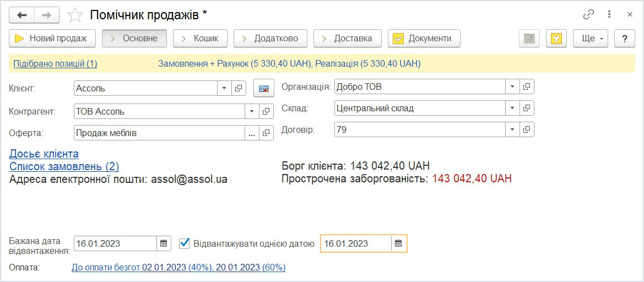Click the yellow wrench settings icon

tap(556, 39)
